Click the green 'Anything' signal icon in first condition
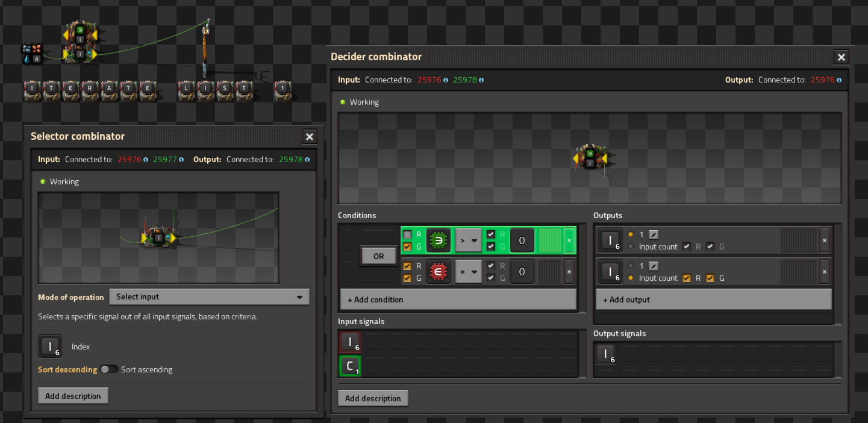868x423 pixels. (x=439, y=240)
